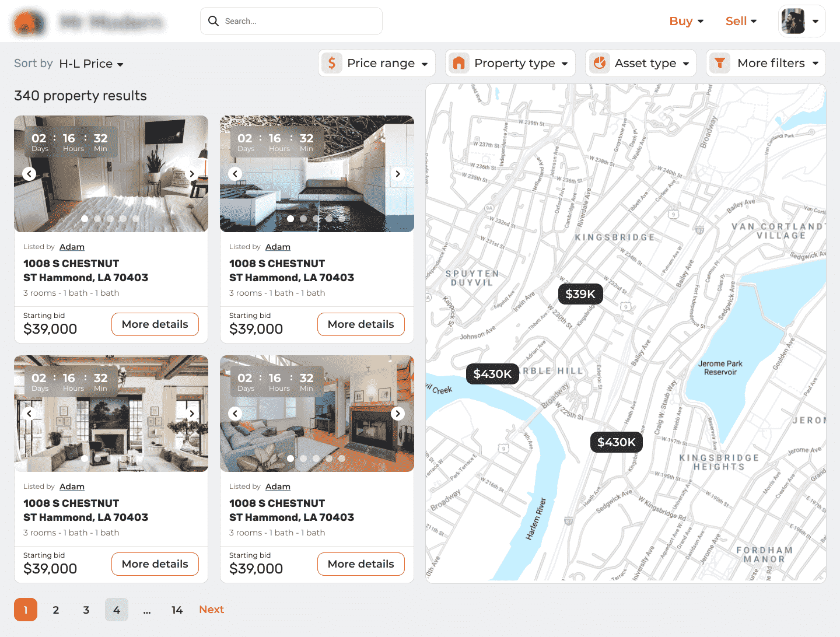840x637 pixels.
Task: Open the profile avatar dropdown
Action: pos(801,21)
